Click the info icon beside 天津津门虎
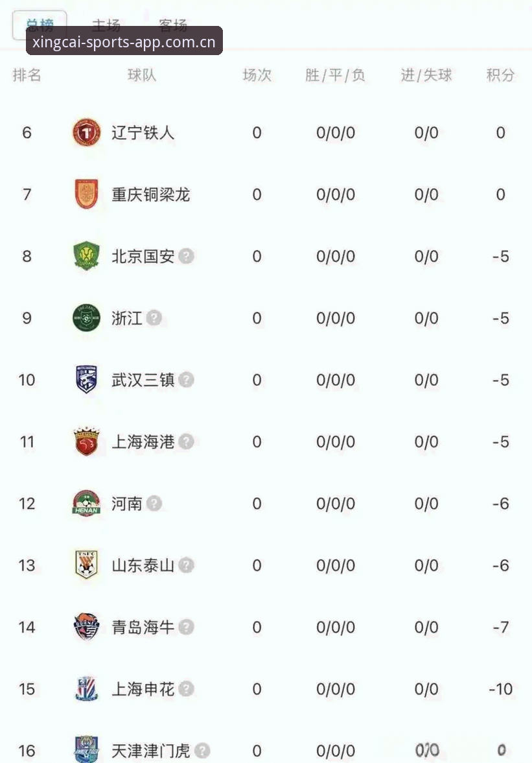The width and height of the screenshot is (532, 763). (x=202, y=750)
